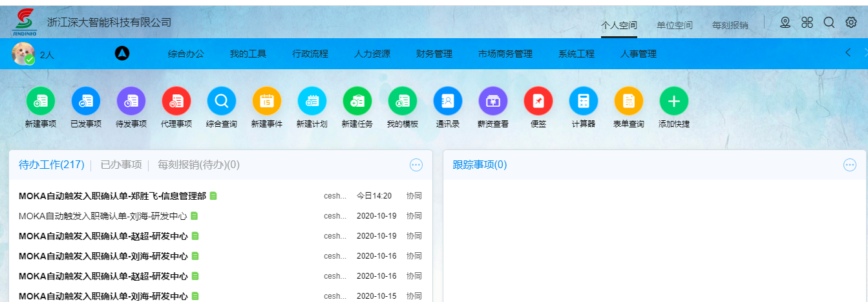Click the 新建计划 calendar icon
Screen dimensions: 868x302
coord(312,101)
